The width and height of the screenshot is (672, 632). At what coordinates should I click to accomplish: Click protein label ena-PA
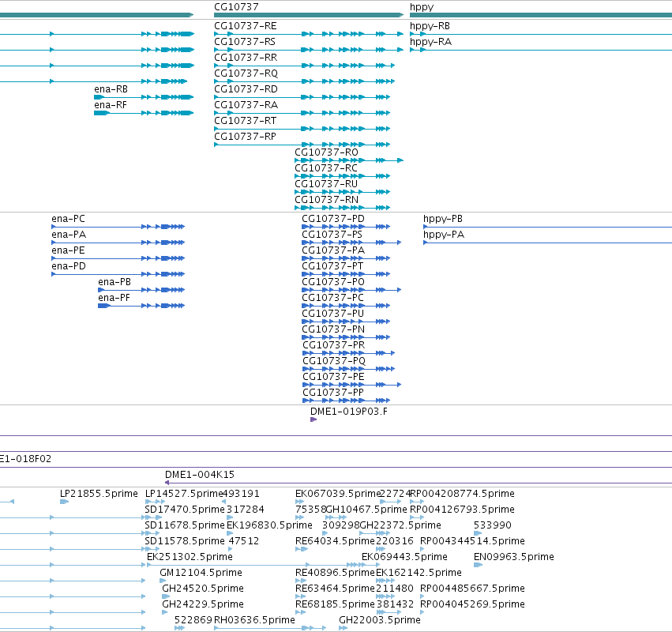click(69, 235)
